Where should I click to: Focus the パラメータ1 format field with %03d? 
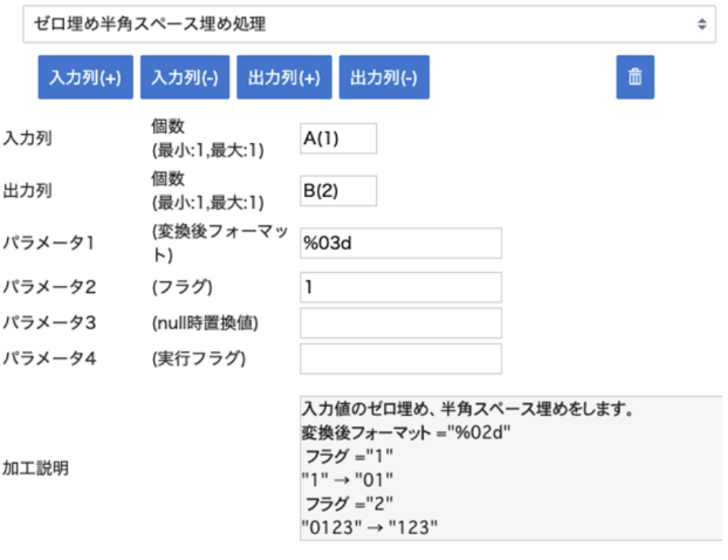(400, 243)
